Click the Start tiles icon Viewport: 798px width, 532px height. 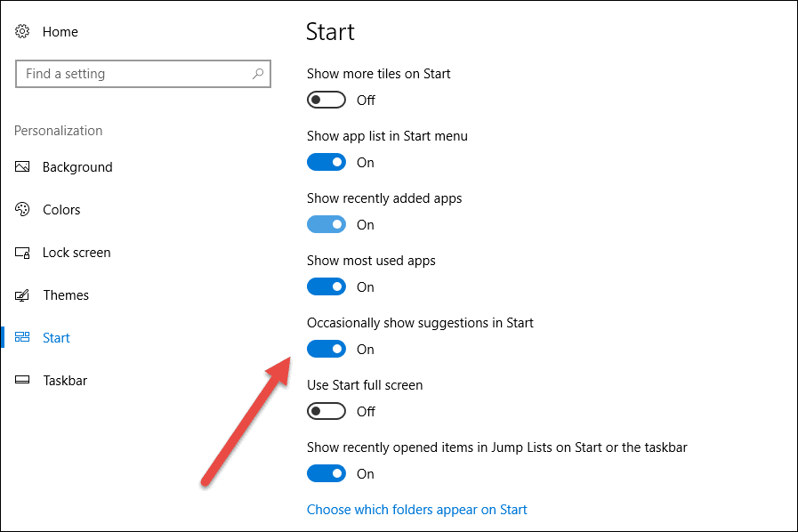coord(22,337)
